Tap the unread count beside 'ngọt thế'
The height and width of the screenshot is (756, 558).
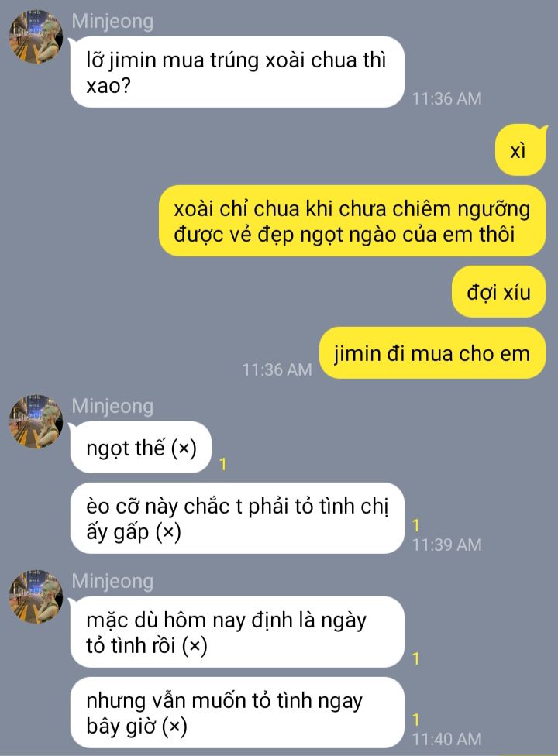pos(222,464)
